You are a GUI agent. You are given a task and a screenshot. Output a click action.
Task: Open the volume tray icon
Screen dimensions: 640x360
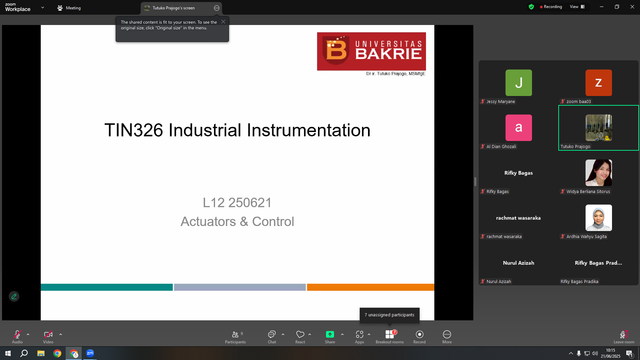[595, 353]
